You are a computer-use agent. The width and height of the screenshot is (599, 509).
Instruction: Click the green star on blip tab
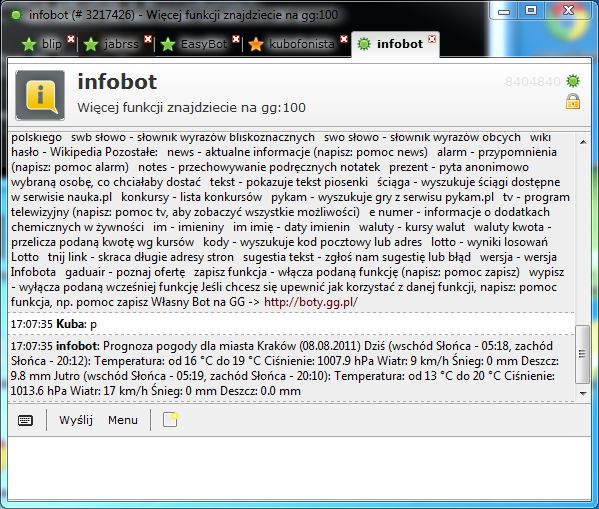point(29,44)
